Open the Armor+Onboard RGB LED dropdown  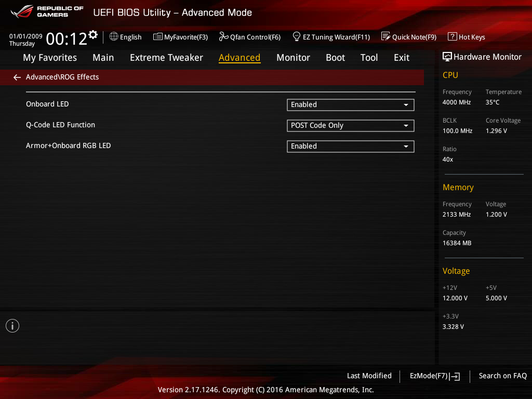pyautogui.click(x=351, y=146)
